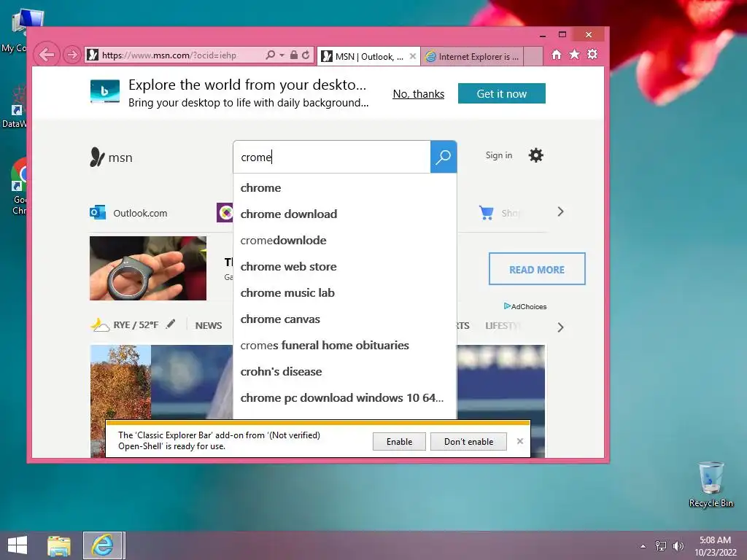747x560 pixels.
Task: Open a new blank tab
Action: tap(533, 56)
